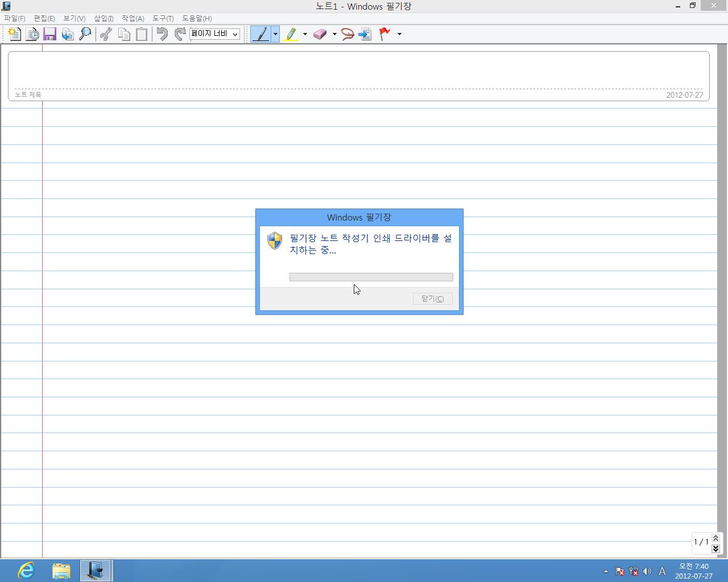
Task: Open the Journal icon in title bar
Action: pyautogui.click(x=6, y=6)
